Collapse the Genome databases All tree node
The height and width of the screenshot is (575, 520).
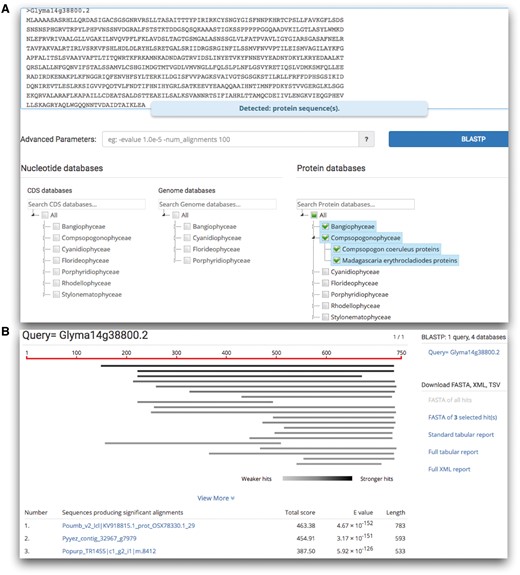(x=164, y=215)
